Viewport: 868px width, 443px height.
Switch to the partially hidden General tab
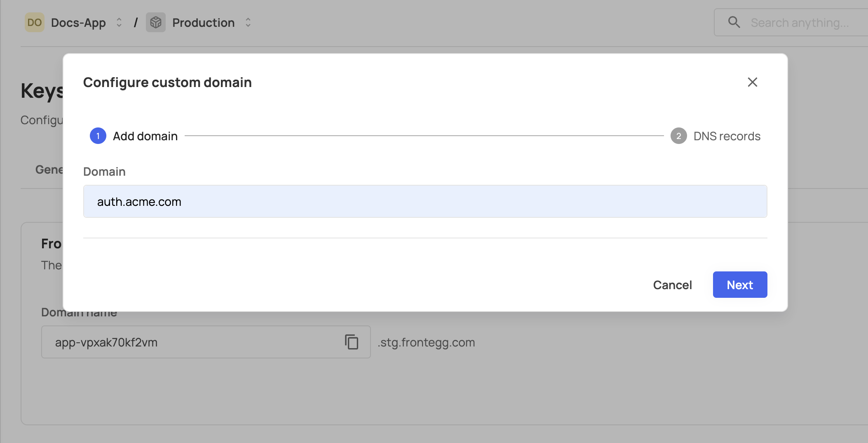point(49,170)
